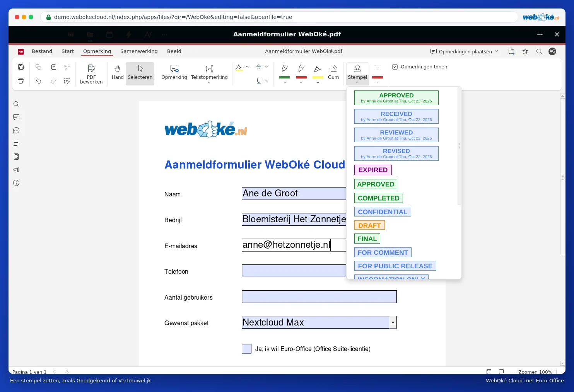Click the header search magnifier icon
This screenshot has width=574, height=392.
[539, 51]
